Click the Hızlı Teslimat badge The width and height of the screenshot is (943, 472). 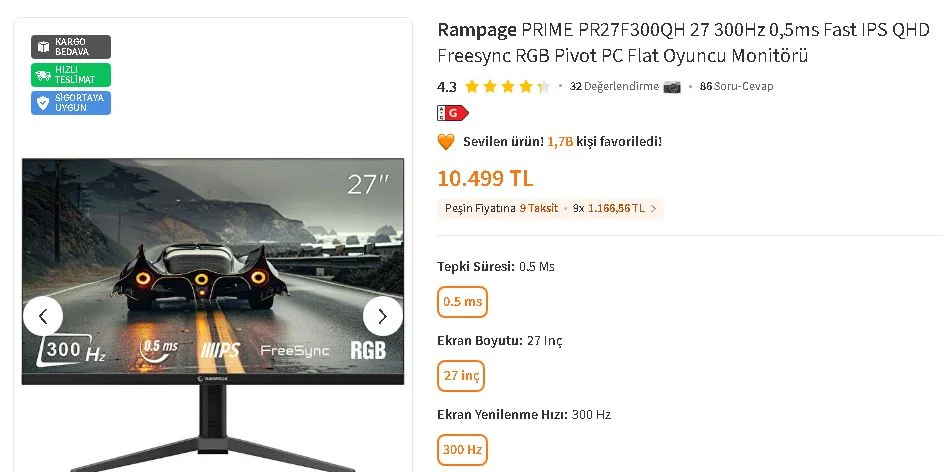[71, 75]
